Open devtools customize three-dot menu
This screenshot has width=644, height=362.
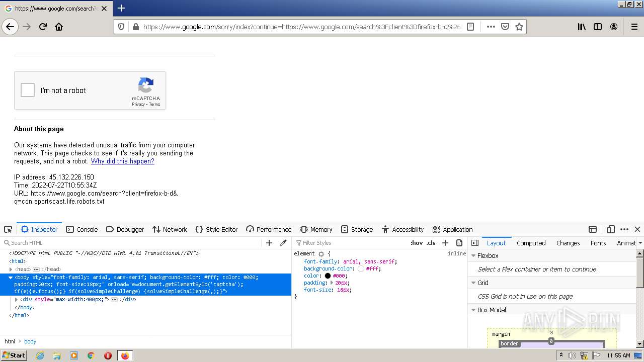coord(624,229)
